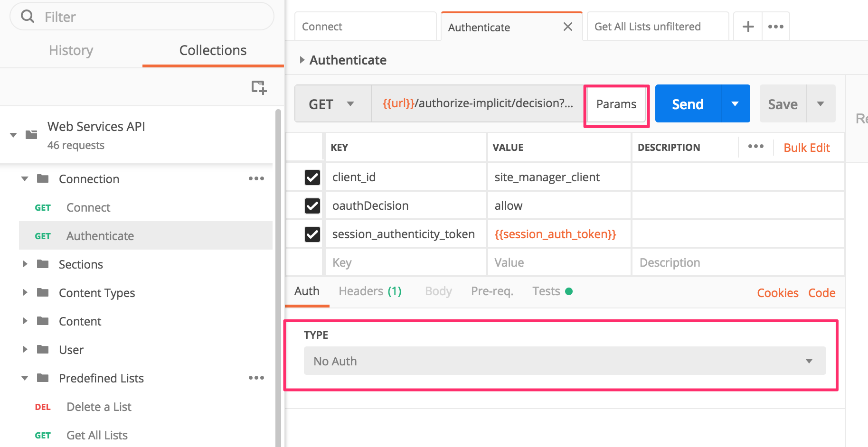Open Send button dropdown arrow
868x447 pixels.
tap(735, 104)
